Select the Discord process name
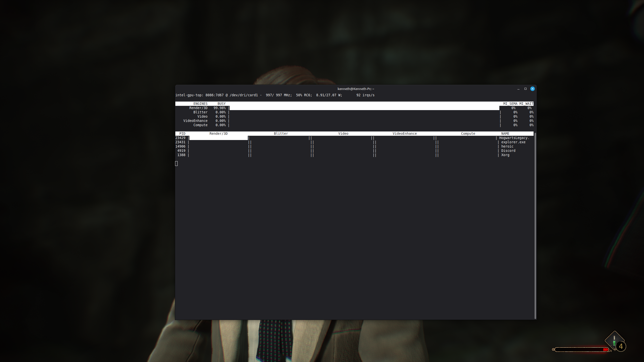 click(x=508, y=151)
